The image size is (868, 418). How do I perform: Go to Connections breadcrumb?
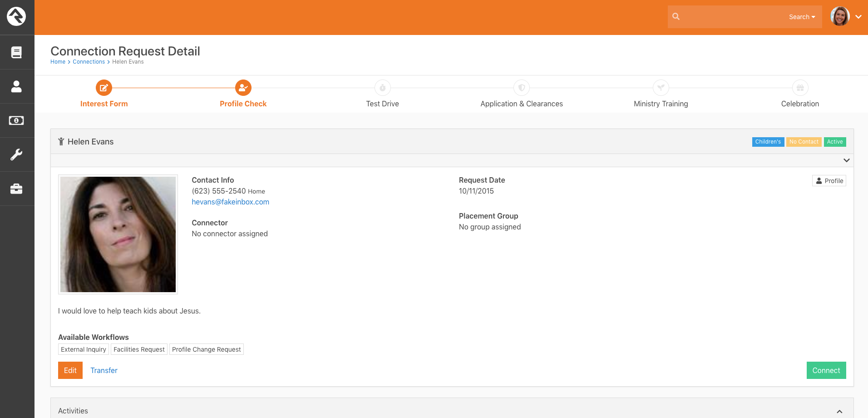[x=89, y=62]
